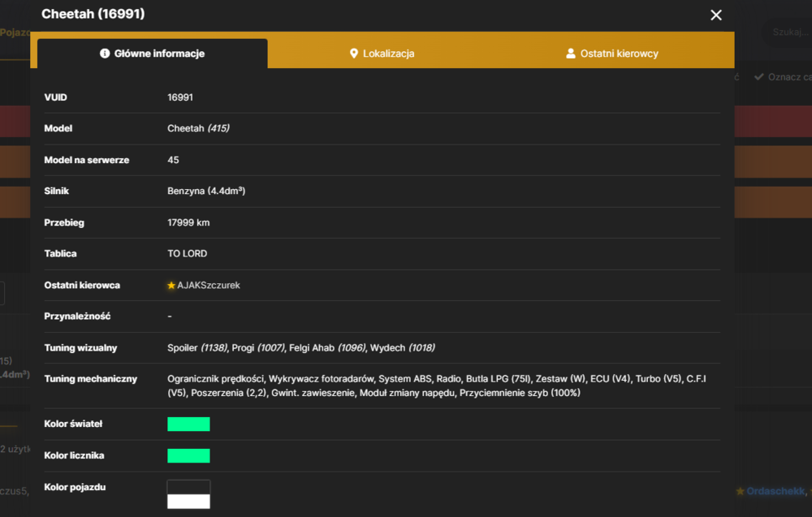Click the Ostatni kierowca label
Image resolution: width=812 pixels, height=517 pixels.
click(x=82, y=285)
